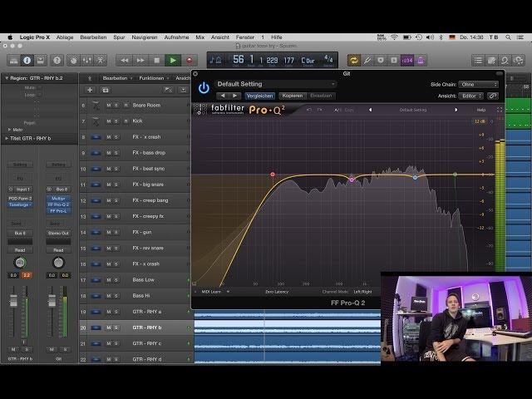Viewport: 532px width, 399px height.
Task: Open the Mix menu
Action: pyautogui.click(x=199, y=37)
